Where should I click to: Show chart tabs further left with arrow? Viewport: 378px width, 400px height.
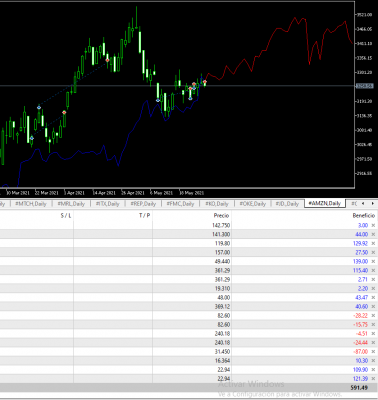pos(363,203)
